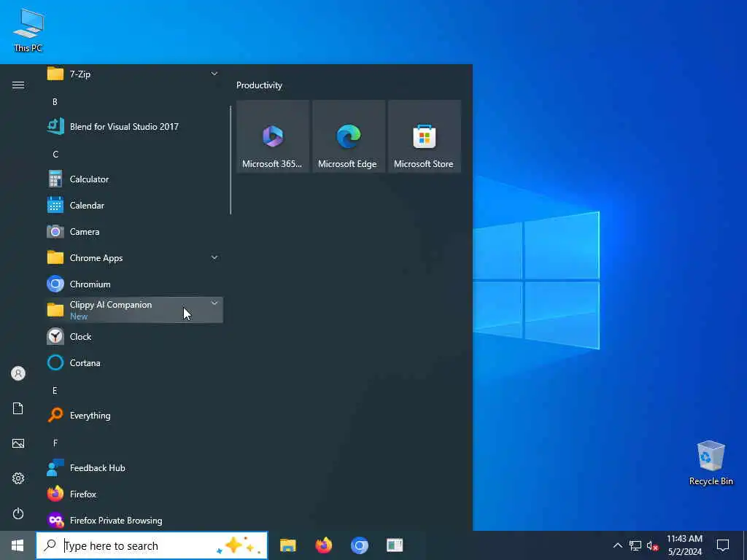The width and height of the screenshot is (747, 560).
Task: Open the Everything search app
Action: pos(133,415)
